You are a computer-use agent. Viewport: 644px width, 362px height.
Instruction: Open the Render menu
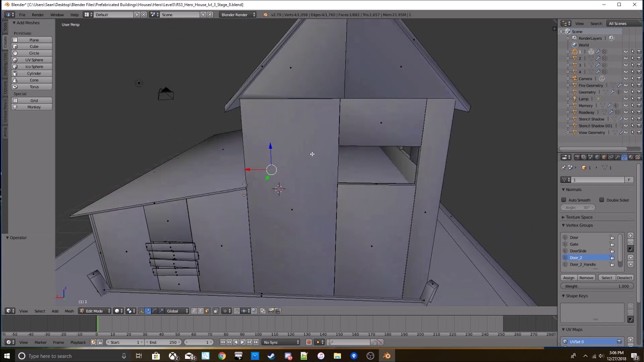point(38,15)
